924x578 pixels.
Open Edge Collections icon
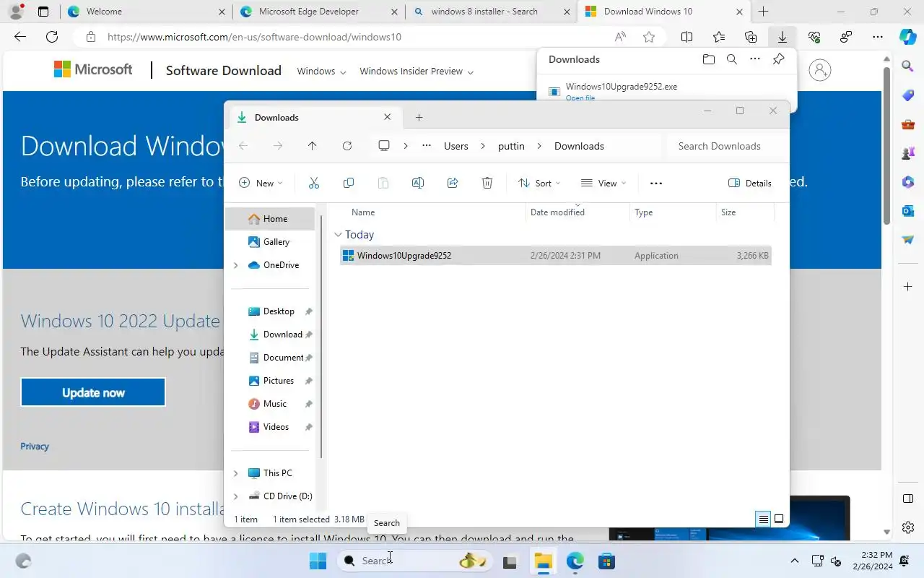751,37
